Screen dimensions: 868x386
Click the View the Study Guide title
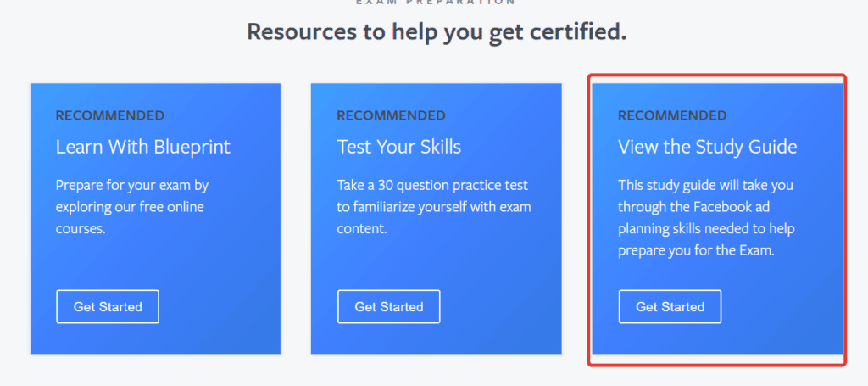pyautogui.click(x=707, y=147)
